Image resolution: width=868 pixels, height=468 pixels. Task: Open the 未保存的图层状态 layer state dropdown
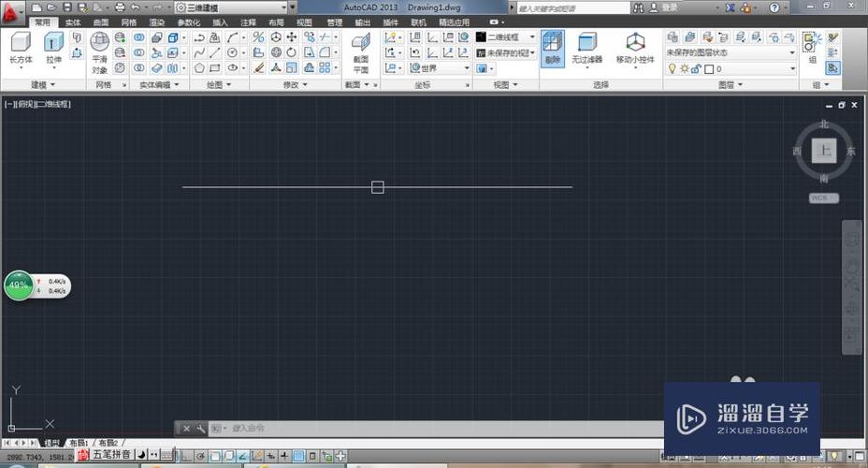point(731,52)
